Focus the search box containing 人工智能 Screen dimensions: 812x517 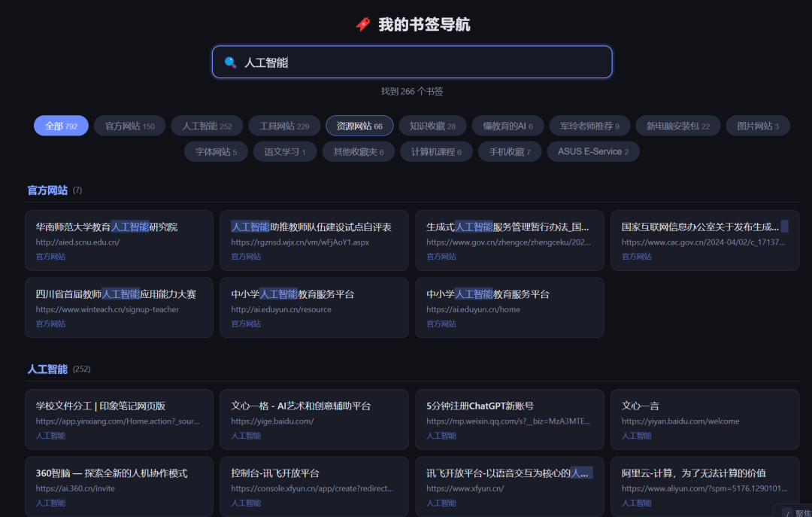(x=412, y=62)
